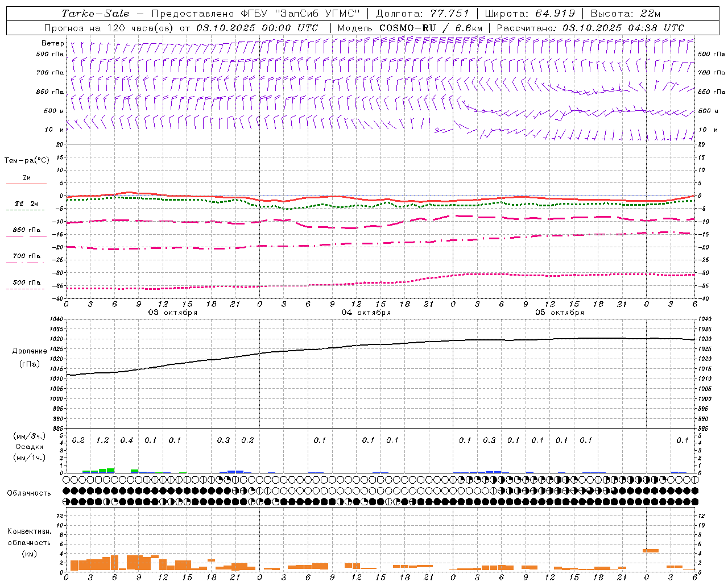This screenshot has width=728, height=582.
Task: Click the Давление pressure panel label
Action: [x=30, y=351]
